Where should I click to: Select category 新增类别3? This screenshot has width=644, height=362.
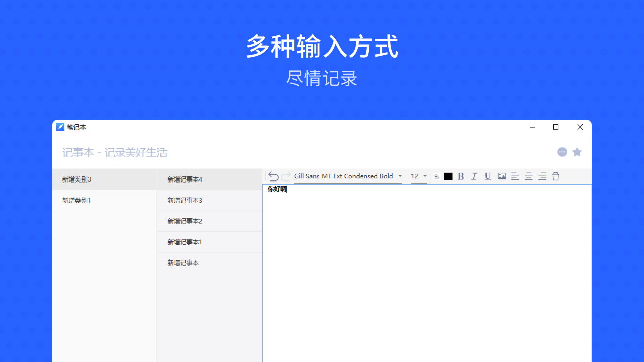click(x=105, y=179)
